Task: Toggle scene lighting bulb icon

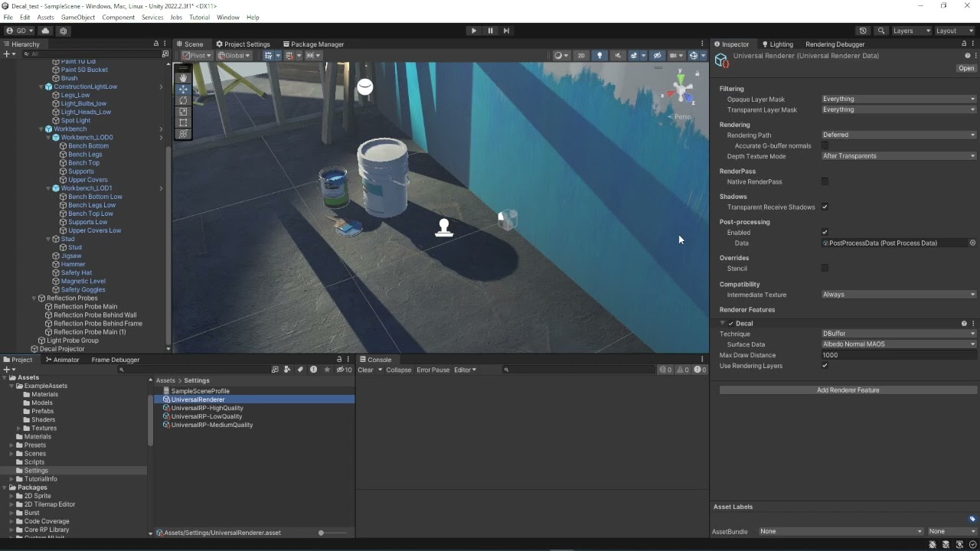Action: tap(599, 55)
